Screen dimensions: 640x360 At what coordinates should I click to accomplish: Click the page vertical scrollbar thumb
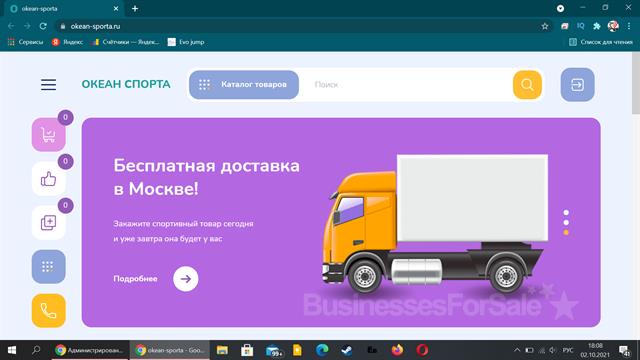[636, 83]
